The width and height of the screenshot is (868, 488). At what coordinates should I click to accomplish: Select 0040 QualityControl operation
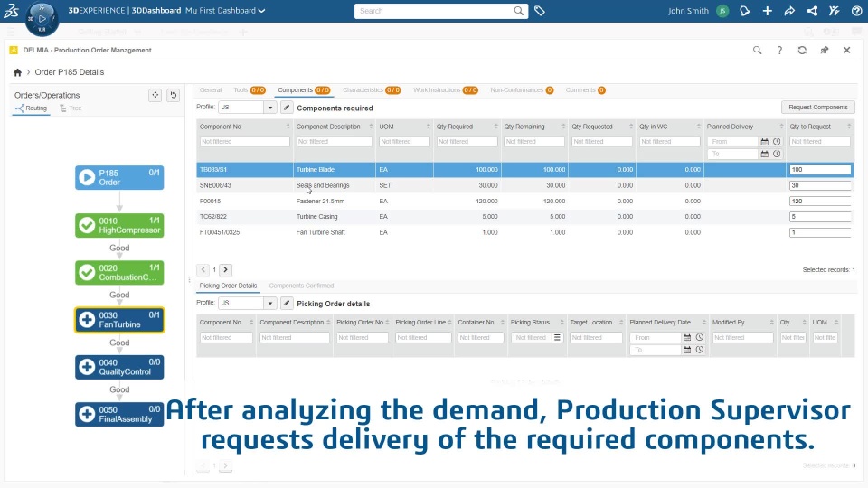[x=119, y=368]
